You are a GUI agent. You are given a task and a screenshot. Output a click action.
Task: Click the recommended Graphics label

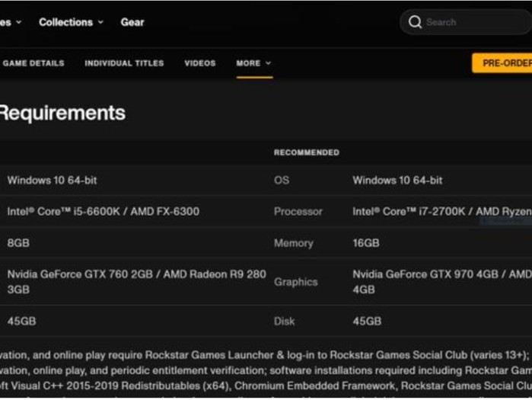296,282
